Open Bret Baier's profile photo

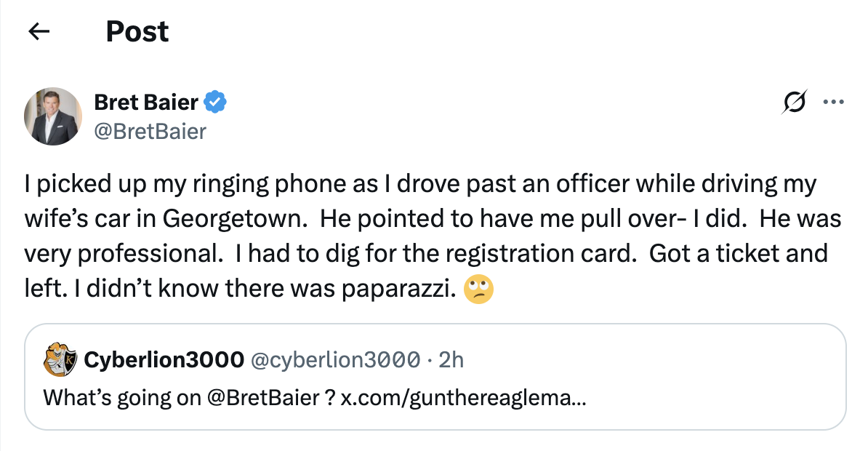(x=52, y=116)
